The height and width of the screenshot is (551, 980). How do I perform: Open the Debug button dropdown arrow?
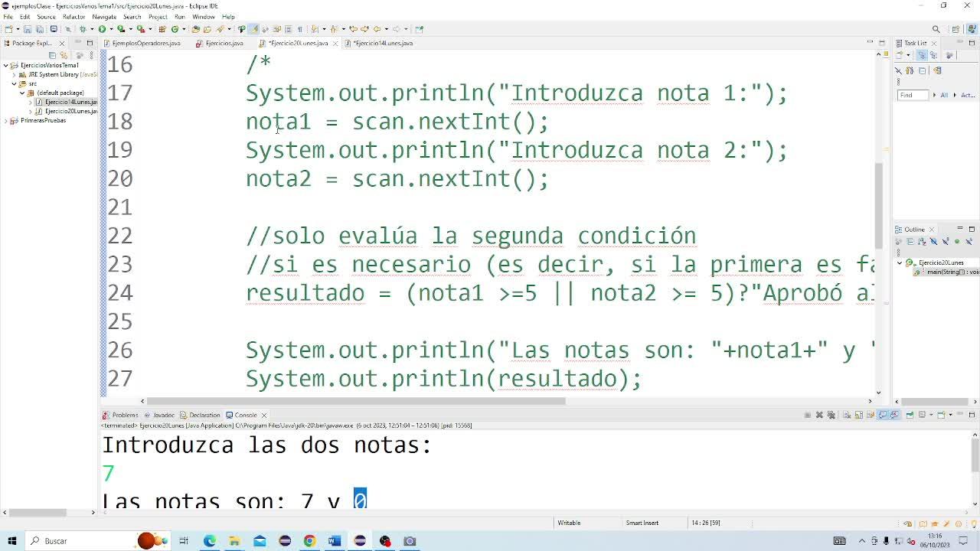pyautogui.click(x=90, y=29)
